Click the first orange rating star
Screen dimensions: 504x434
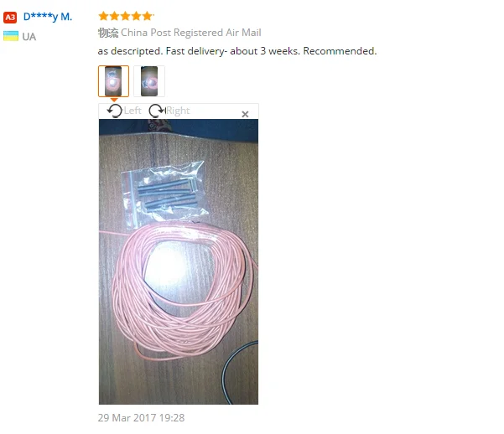point(103,16)
